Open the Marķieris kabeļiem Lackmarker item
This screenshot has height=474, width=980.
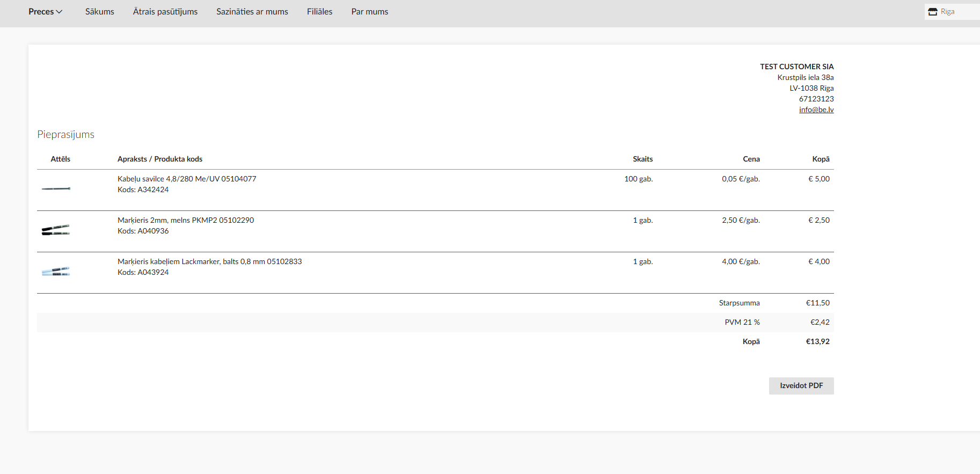point(209,261)
